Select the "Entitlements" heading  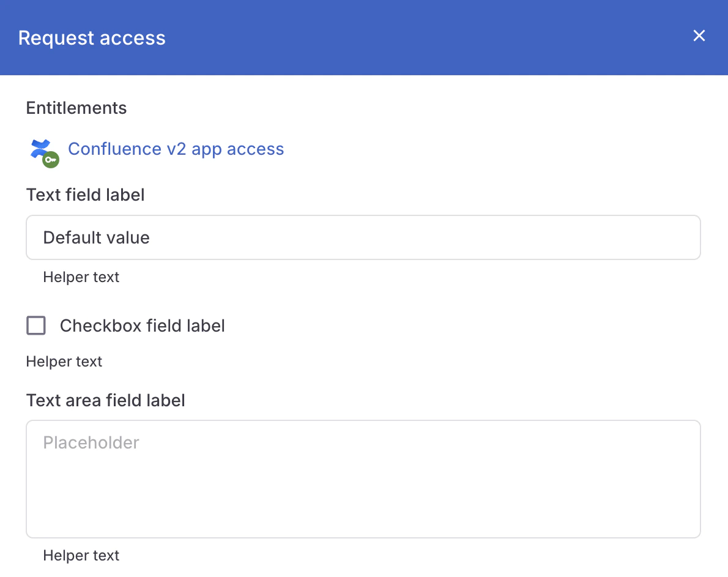tap(76, 108)
